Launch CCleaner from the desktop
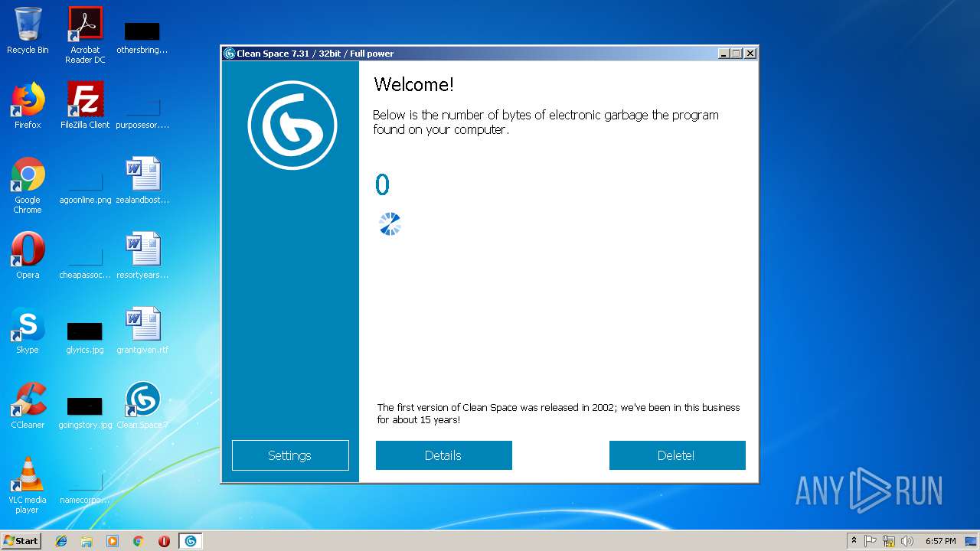 click(28, 406)
